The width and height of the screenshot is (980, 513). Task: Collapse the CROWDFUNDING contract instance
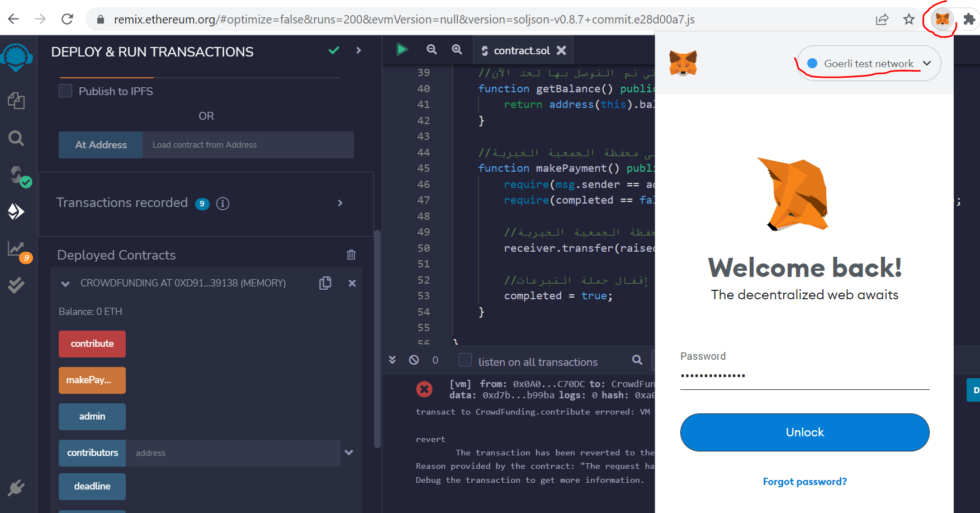point(65,284)
